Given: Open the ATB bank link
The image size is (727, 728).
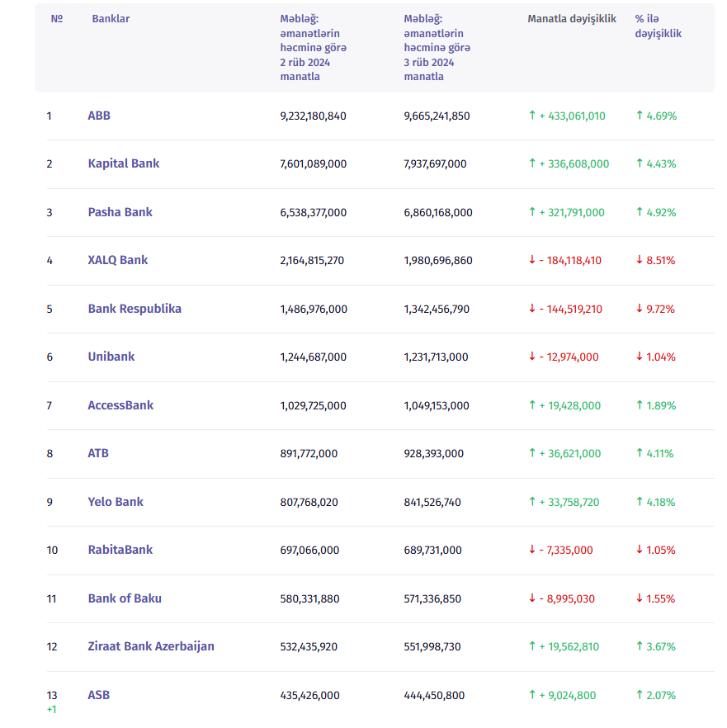Looking at the screenshot, I should (x=98, y=453).
